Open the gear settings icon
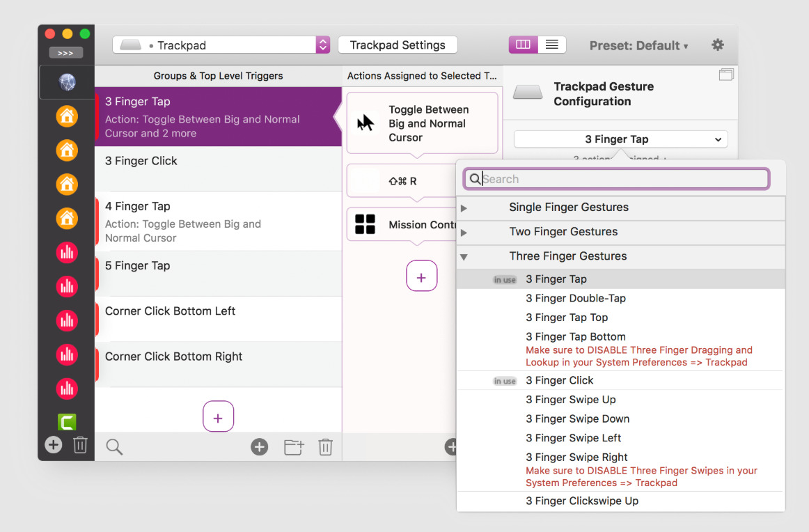Image resolution: width=809 pixels, height=532 pixels. point(718,45)
